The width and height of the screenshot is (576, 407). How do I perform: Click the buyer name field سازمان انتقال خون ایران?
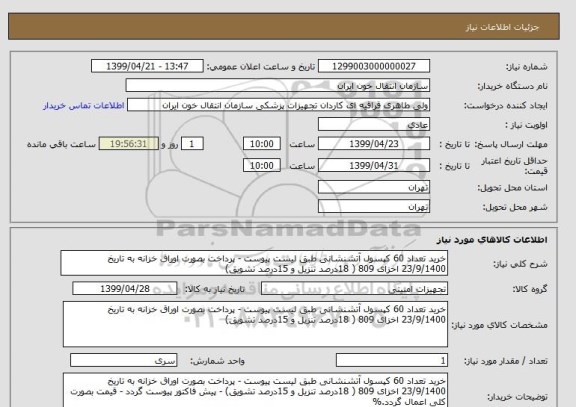pyautogui.click(x=278, y=86)
